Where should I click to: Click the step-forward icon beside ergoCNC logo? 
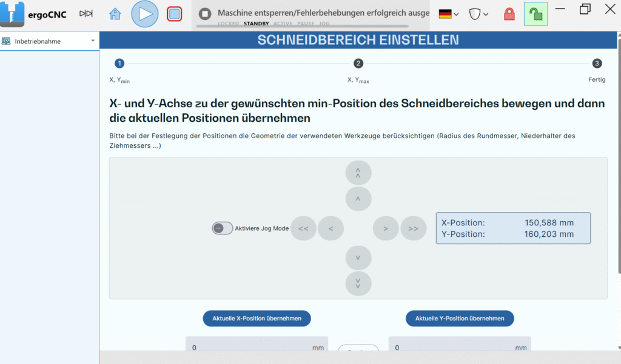[87, 13]
